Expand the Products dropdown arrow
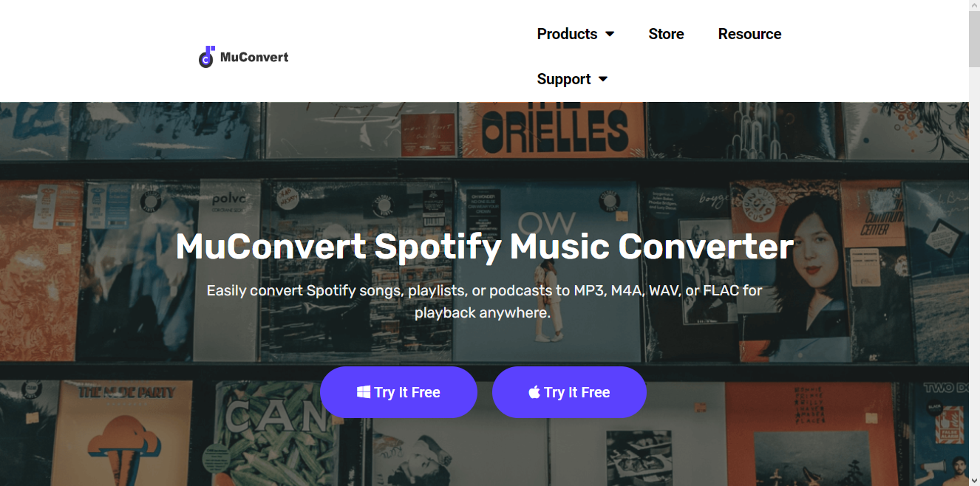Viewport: 980px width, 486px height. [x=610, y=34]
